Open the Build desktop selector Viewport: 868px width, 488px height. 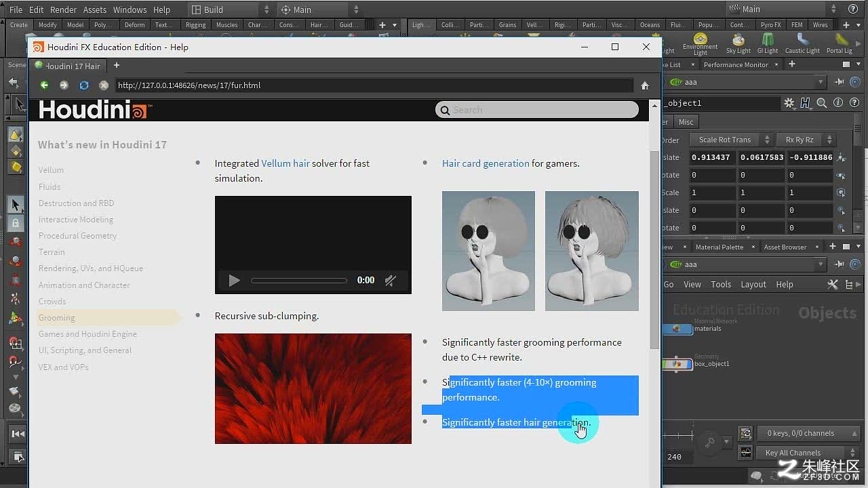point(230,9)
